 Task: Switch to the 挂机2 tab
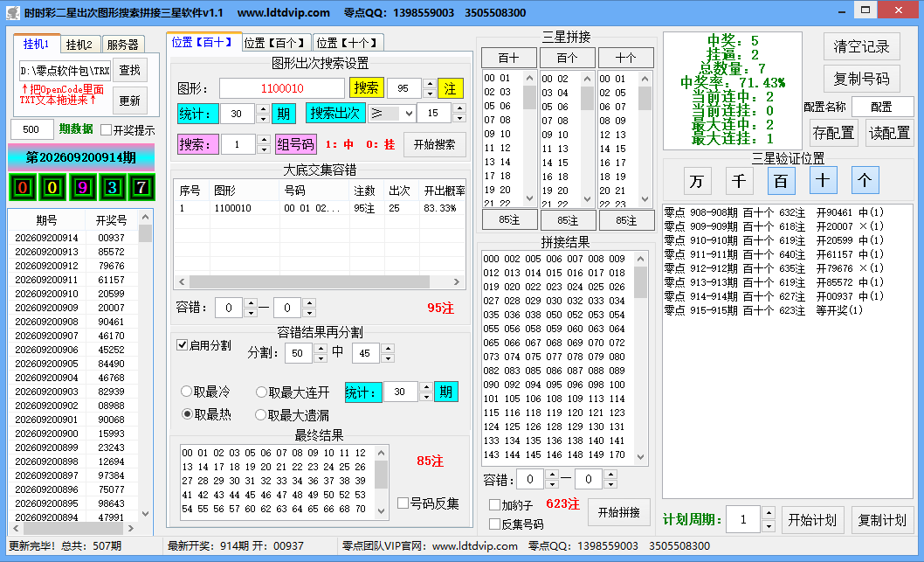(x=79, y=45)
